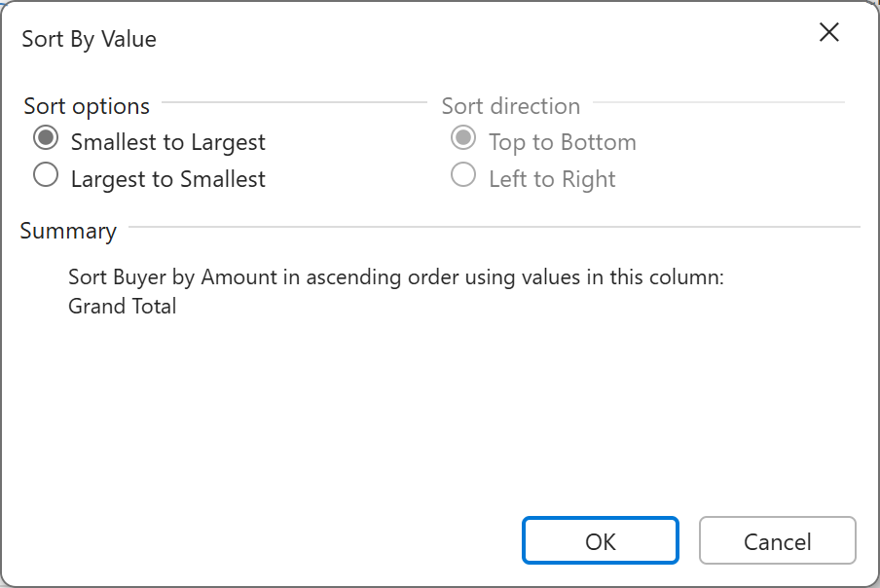This screenshot has width=880, height=588.
Task: Click the "Top to Bottom" label text
Action: tap(562, 142)
